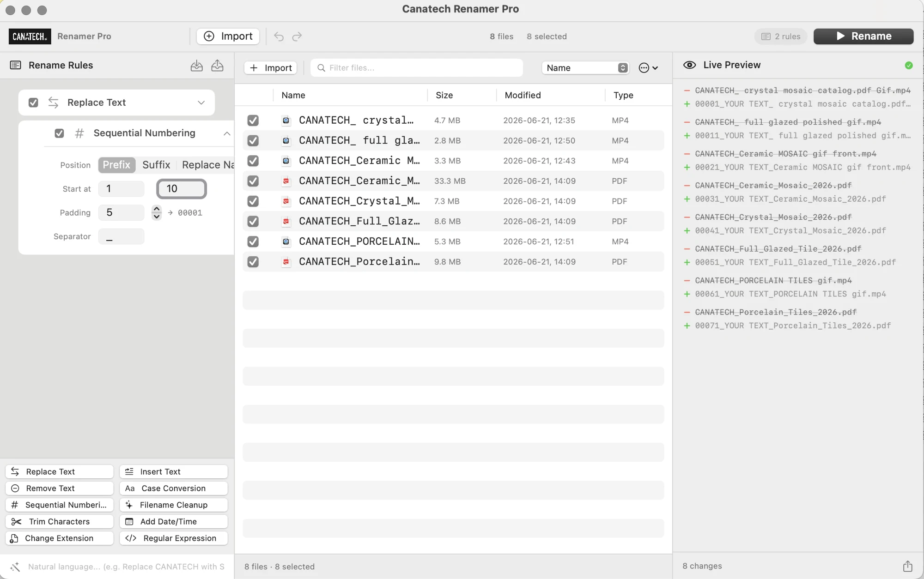The image size is (924, 579).
Task: Select the Prefix position option
Action: click(116, 165)
